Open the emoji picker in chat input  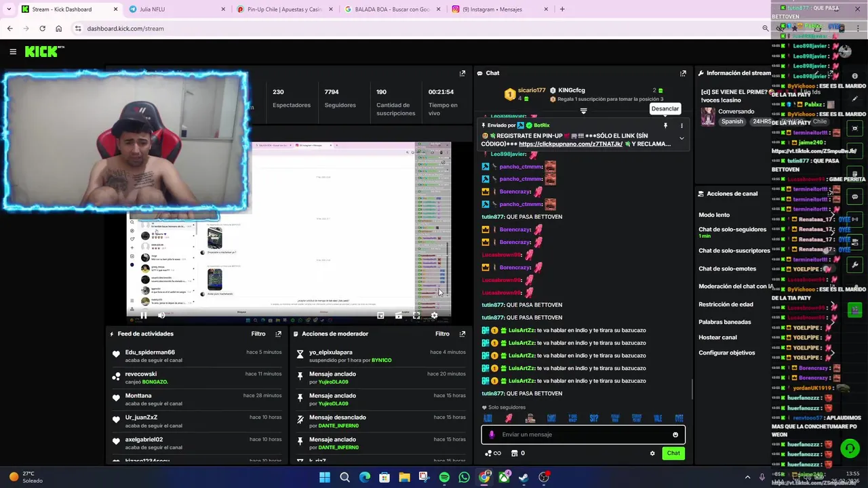point(675,434)
